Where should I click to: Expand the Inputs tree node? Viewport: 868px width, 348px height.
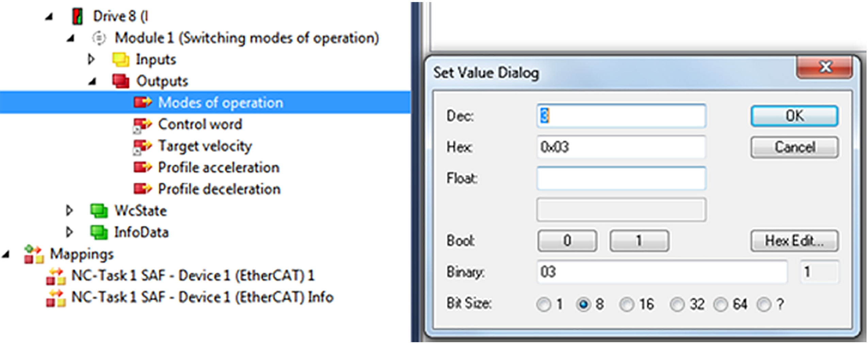[91, 59]
